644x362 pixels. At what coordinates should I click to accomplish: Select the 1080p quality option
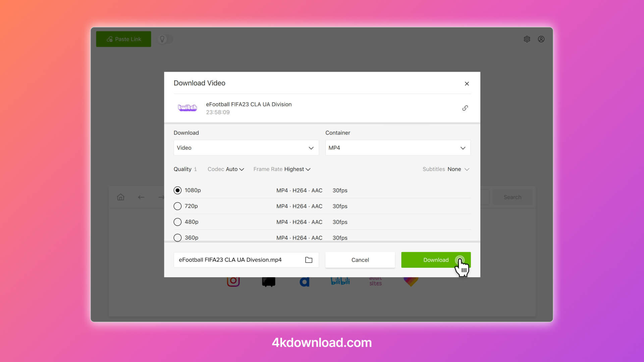click(x=177, y=190)
